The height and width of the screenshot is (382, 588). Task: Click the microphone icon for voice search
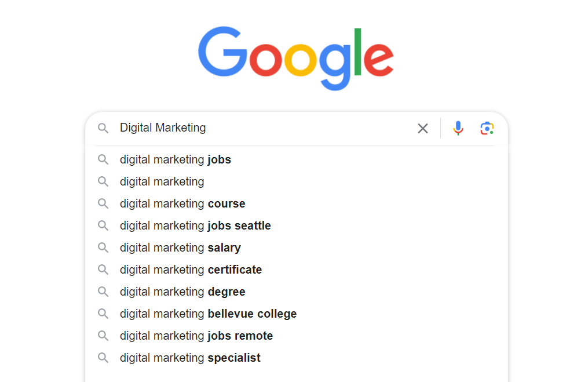pyautogui.click(x=458, y=128)
